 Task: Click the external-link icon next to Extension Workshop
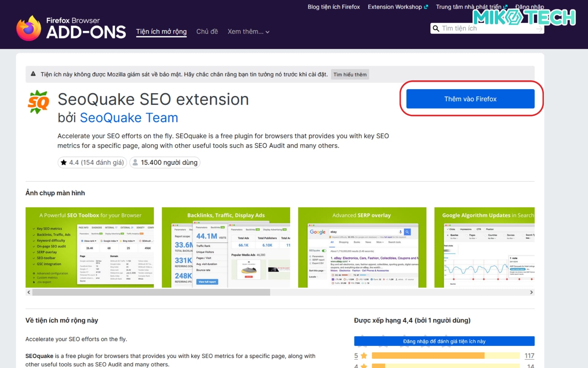pyautogui.click(x=426, y=6)
